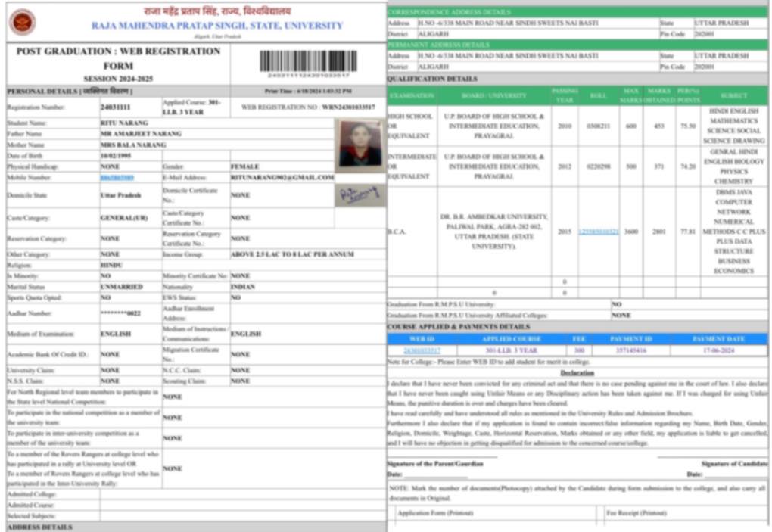The image size is (772, 532).
Task: Select the Print Time stamp text
Action: [308, 91]
